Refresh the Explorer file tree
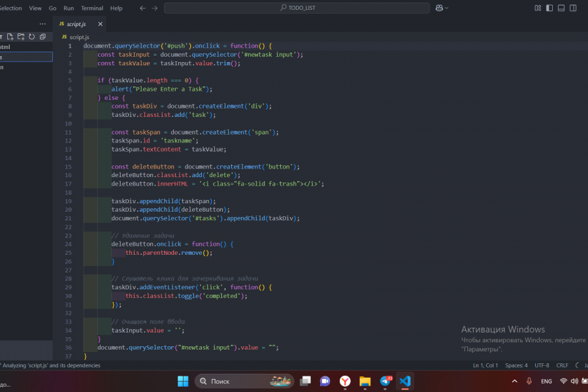588x392 pixels. pos(31,36)
